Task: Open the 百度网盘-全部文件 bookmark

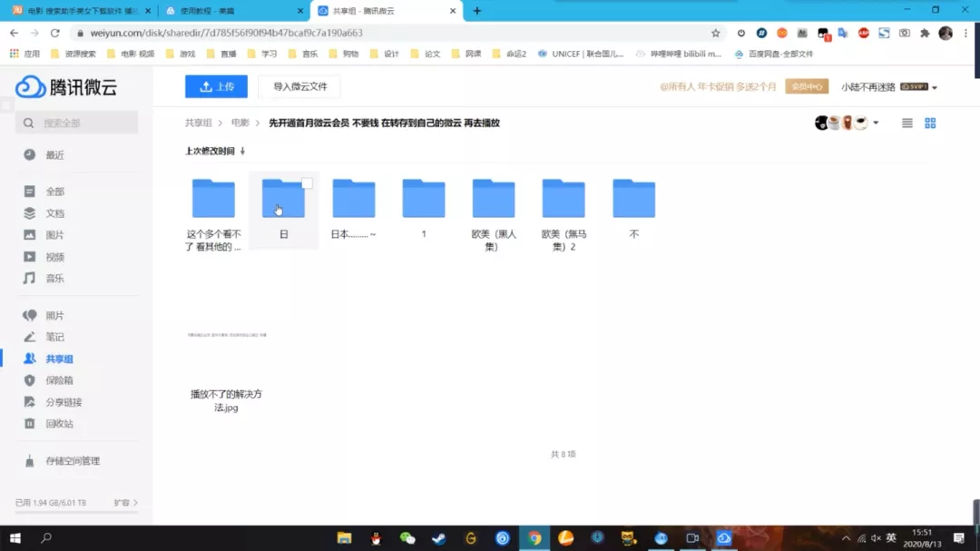Action: pos(774,54)
